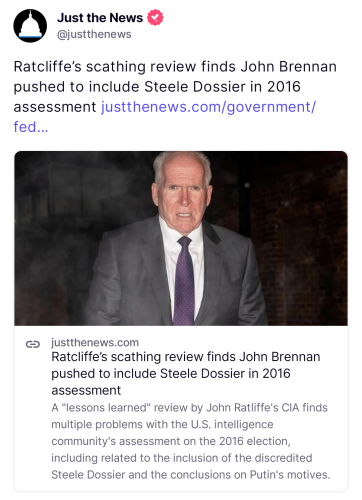Open the card headline starting "Ratcliffe's scathing review"
This screenshot has width=362, height=500.
pos(186,373)
